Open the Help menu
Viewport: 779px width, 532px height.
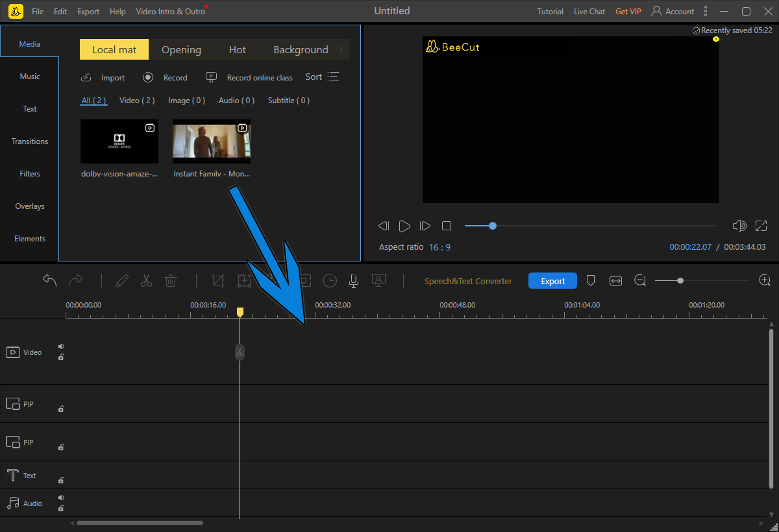coord(118,12)
